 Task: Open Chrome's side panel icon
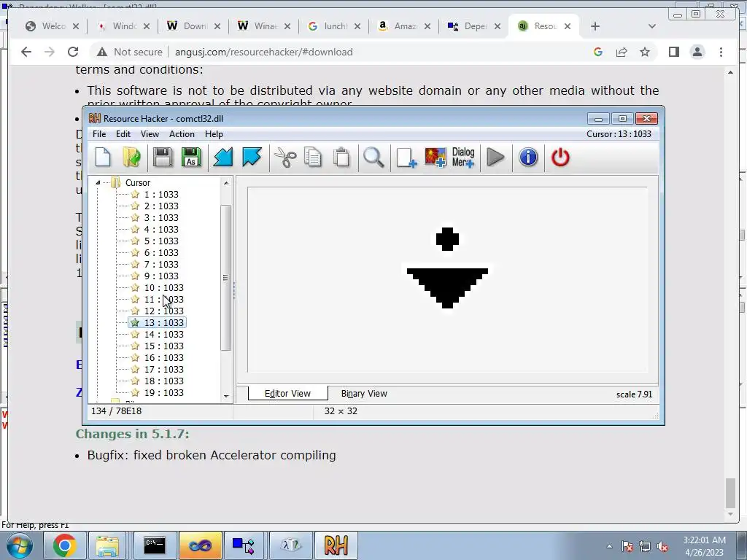point(673,52)
